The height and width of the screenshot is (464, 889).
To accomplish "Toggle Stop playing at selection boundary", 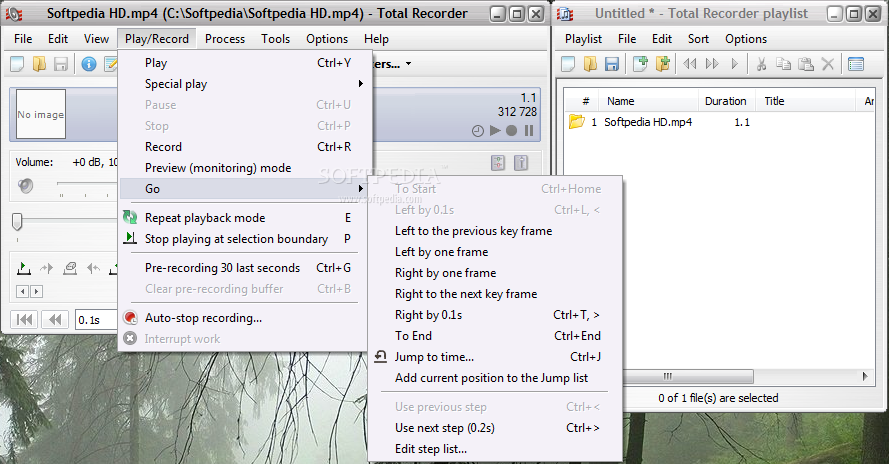I will coord(245,239).
